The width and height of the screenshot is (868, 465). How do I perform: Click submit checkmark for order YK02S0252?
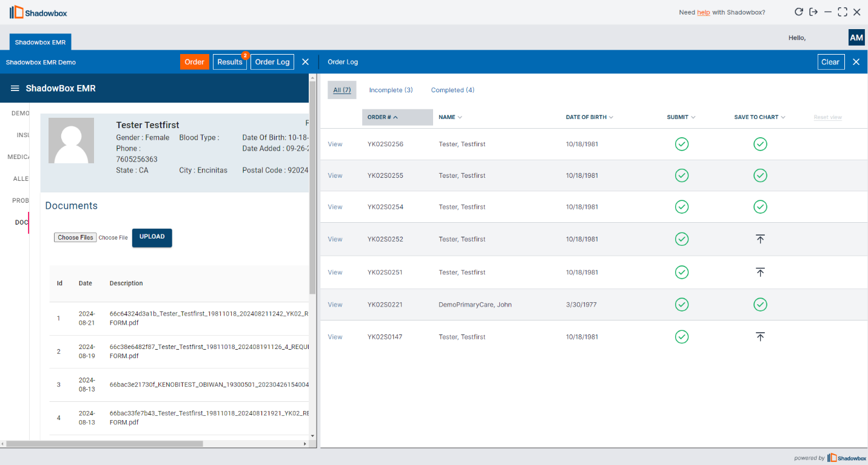(x=682, y=239)
